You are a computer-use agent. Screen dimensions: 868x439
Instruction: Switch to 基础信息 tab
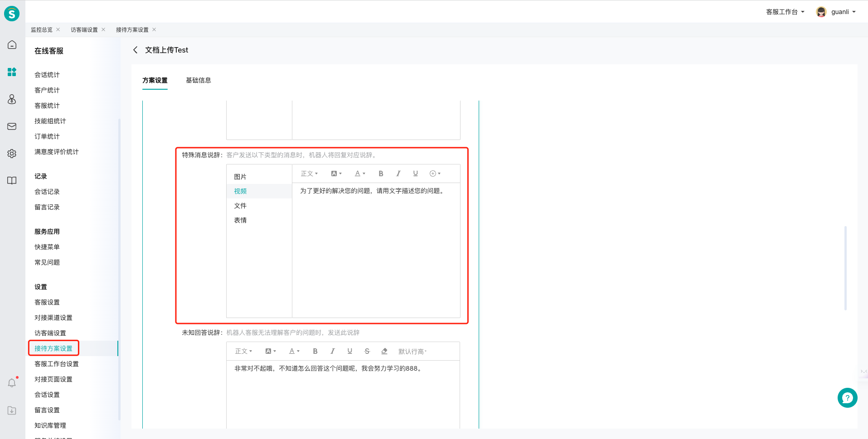199,80
